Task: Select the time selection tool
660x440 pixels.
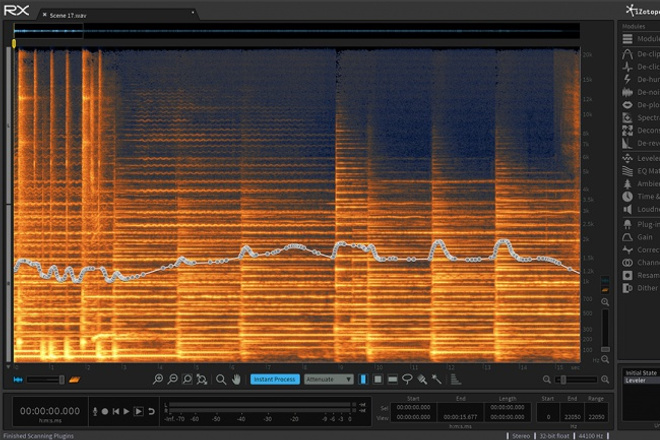Action: [x=363, y=379]
